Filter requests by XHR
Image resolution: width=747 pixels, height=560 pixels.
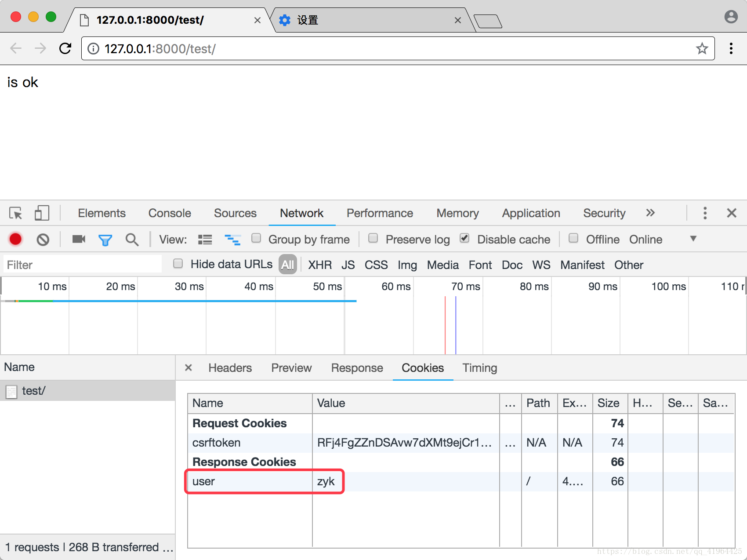coord(320,265)
